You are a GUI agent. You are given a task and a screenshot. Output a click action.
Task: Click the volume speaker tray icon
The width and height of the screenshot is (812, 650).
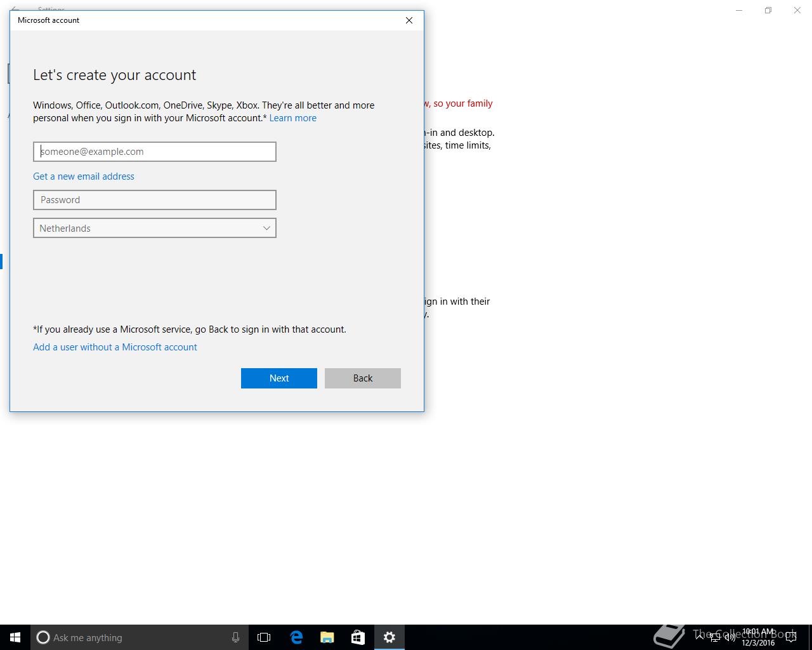(x=730, y=637)
